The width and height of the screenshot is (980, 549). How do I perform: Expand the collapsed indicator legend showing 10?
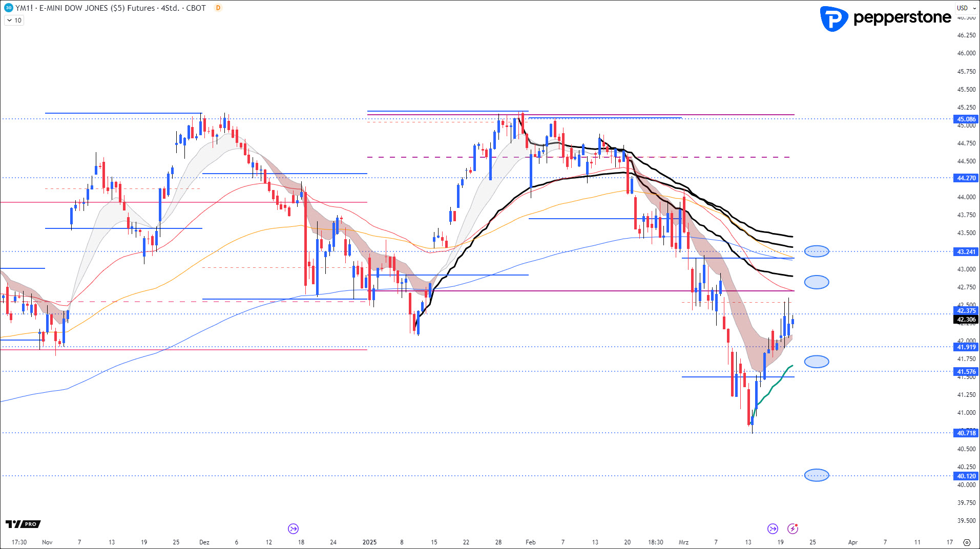pyautogui.click(x=14, y=20)
